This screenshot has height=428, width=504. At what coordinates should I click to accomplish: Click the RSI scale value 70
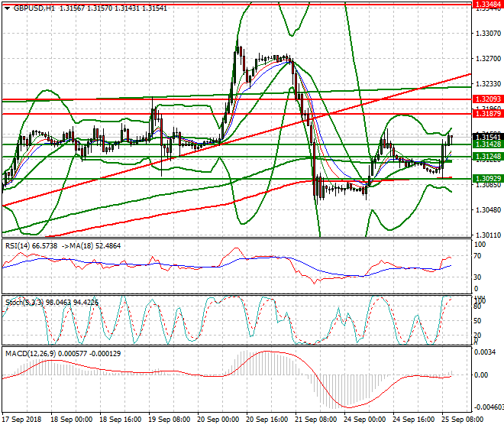(477, 256)
